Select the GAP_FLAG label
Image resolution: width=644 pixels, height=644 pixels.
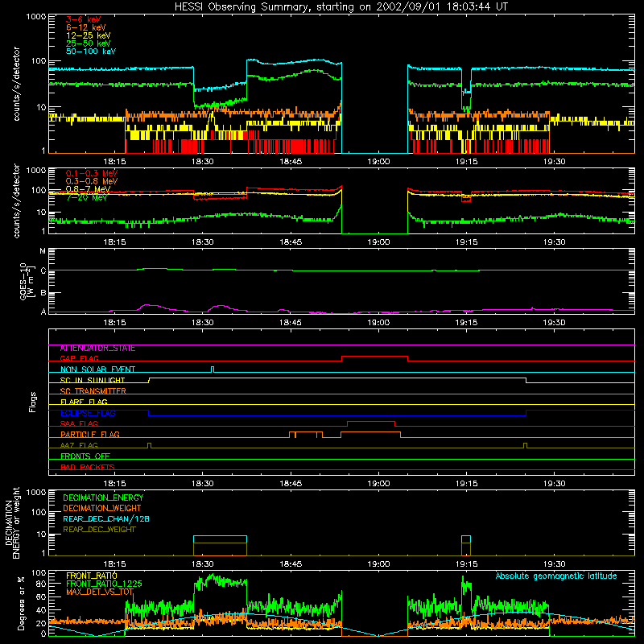pos(79,358)
